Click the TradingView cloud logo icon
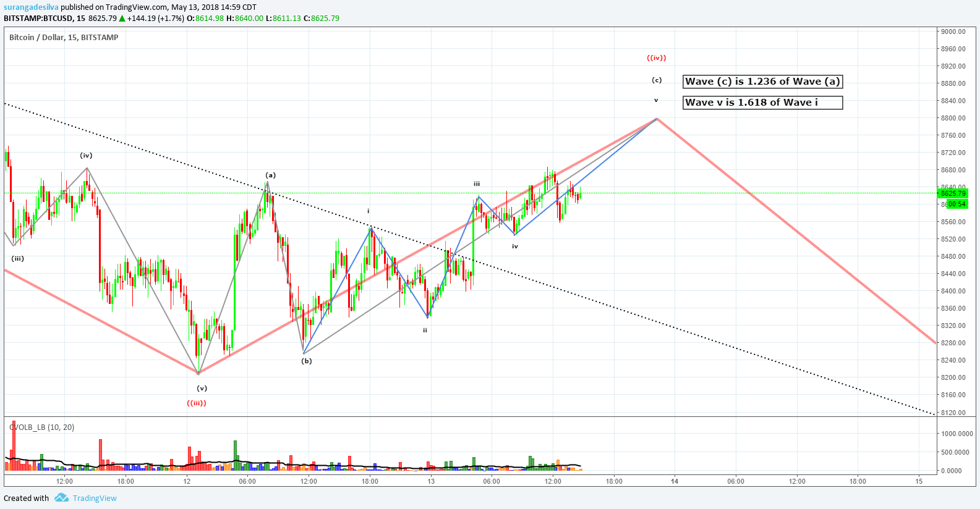 (x=61, y=498)
